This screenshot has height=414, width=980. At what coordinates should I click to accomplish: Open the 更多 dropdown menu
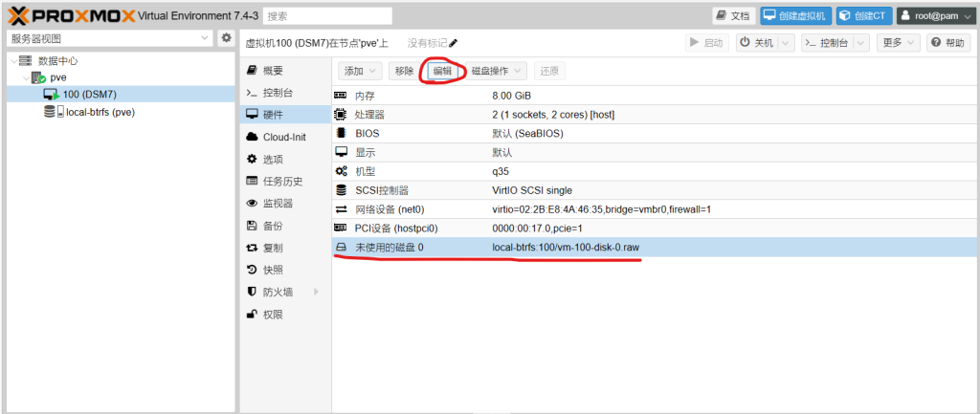[899, 43]
